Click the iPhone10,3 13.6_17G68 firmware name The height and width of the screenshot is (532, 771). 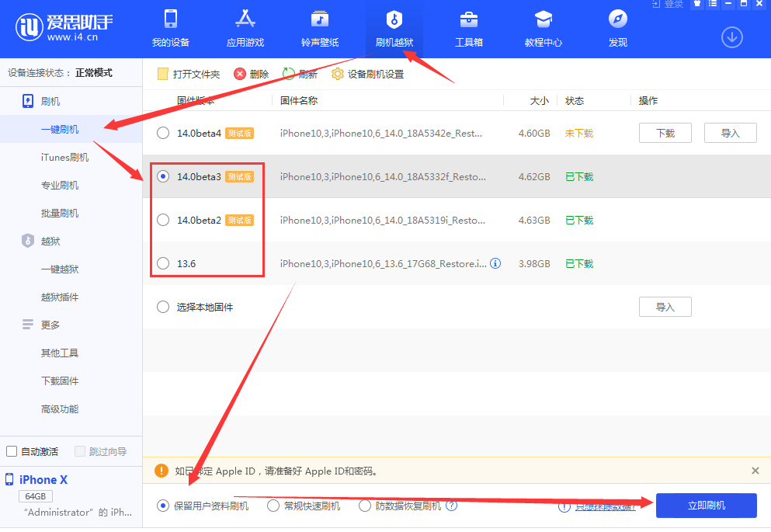pos(384,263)
